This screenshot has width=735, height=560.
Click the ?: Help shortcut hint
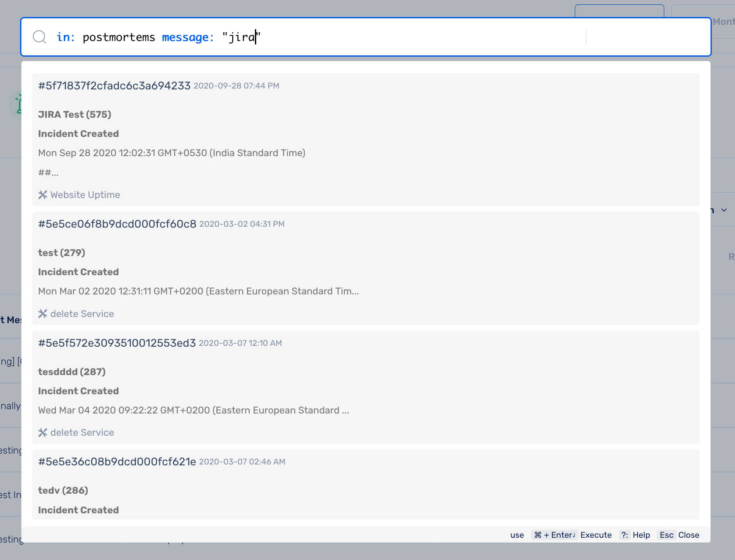point(635,535)
